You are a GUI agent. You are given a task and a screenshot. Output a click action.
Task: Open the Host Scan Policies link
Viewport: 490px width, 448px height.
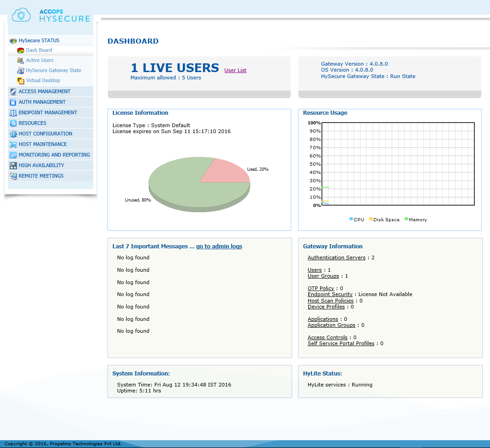(x=331, y=301)
